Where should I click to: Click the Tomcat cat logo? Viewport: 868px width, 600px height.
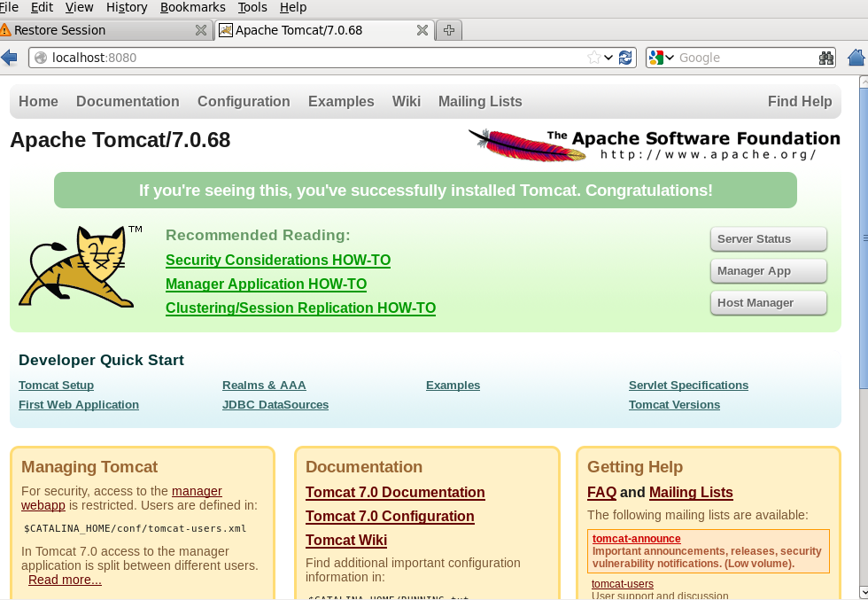coord(81,267)
